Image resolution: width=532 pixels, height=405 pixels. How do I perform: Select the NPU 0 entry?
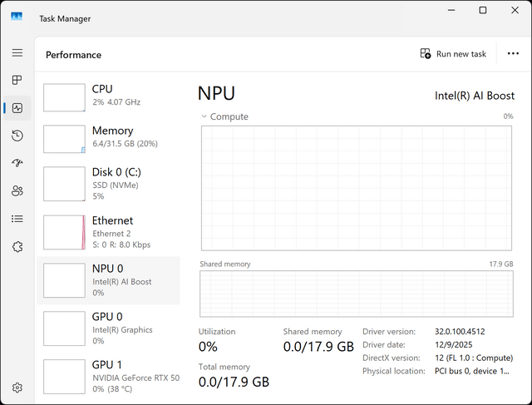108,280
